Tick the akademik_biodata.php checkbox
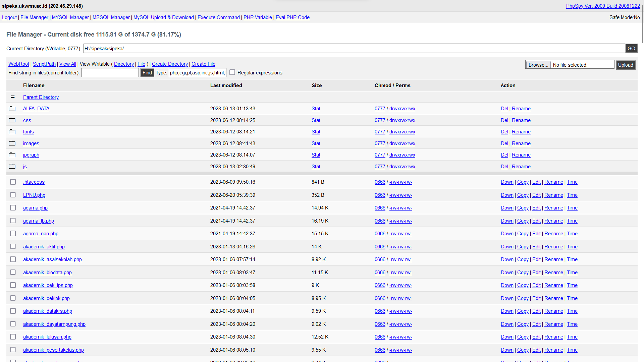 click(13, 272)
